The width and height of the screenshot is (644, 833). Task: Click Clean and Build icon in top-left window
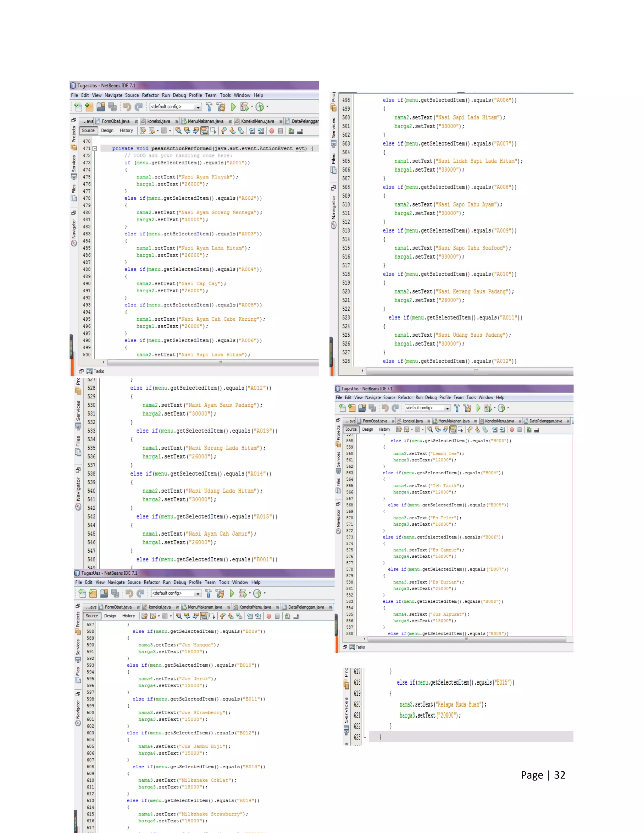pyautogui.click(x=221, y=107)
